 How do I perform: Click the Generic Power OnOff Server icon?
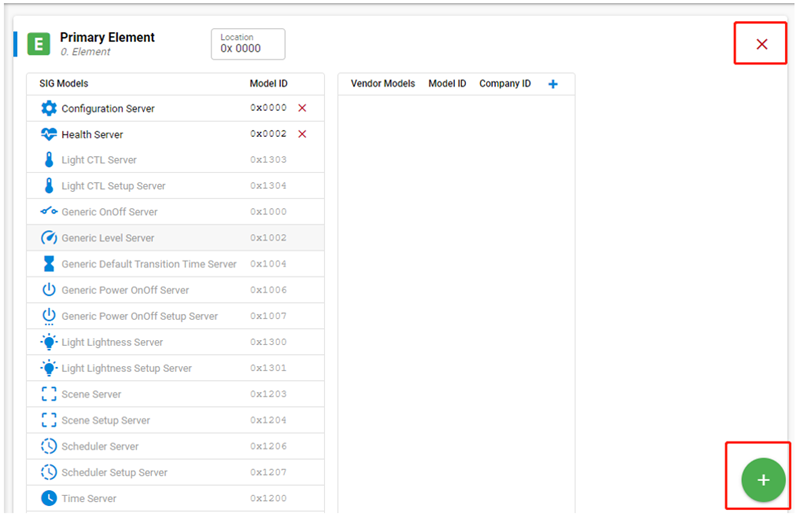click(x=49, y=290)
